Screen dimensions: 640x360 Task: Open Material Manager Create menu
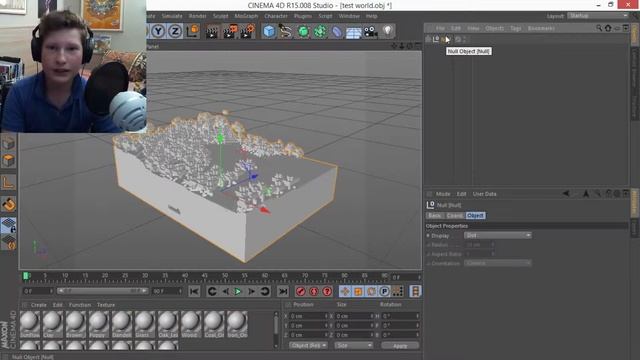(39, 305)
